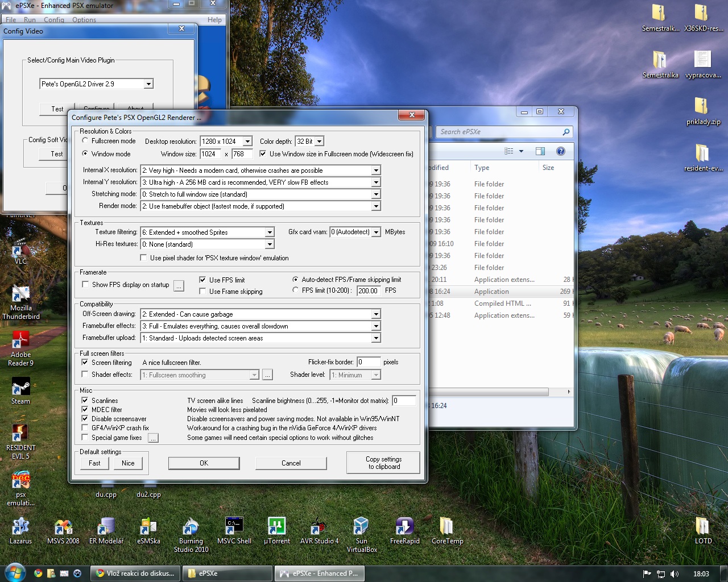Toggle Screen filtering checkbox
Viewport: 728px width, 582px height.
(x=85, y=362)
